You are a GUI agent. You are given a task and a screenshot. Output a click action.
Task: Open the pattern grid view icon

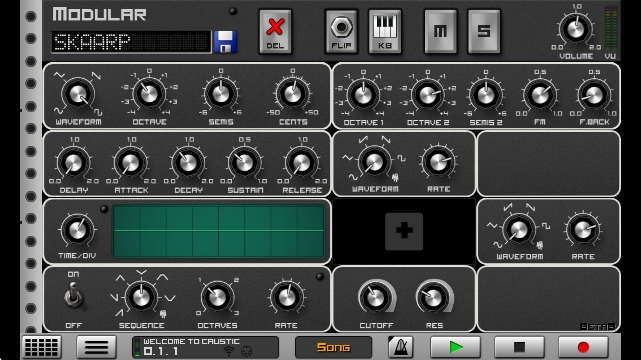coord(41,347)
